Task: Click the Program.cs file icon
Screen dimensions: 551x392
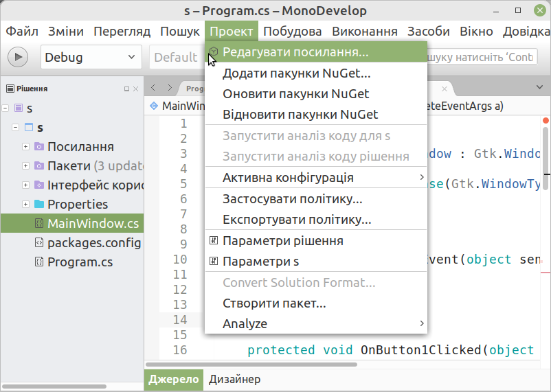Action: click(x=39, y=262)
